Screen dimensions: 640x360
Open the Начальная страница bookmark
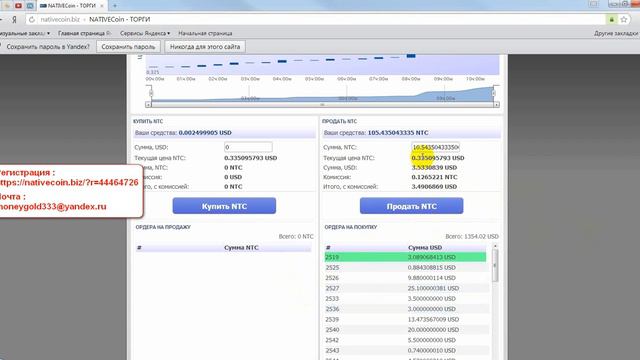[205, 33]
